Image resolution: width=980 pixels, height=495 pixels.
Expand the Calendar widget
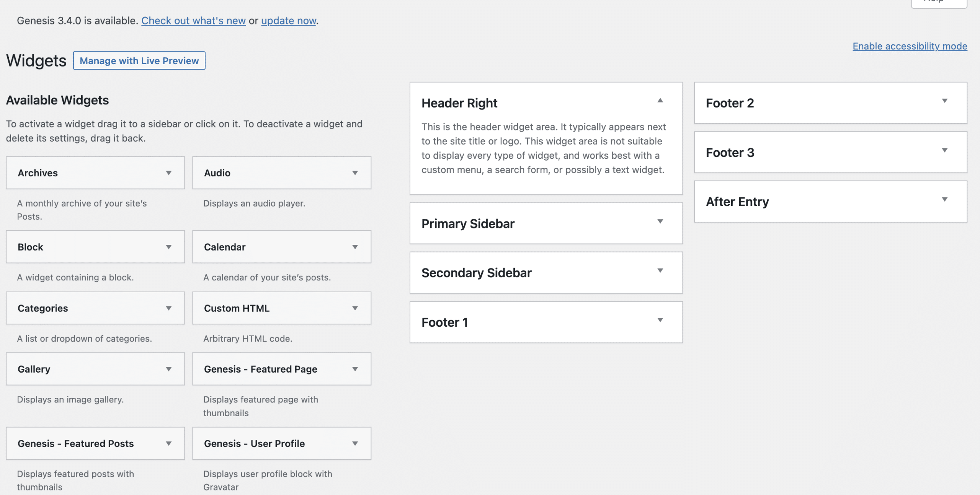(355, 247)
